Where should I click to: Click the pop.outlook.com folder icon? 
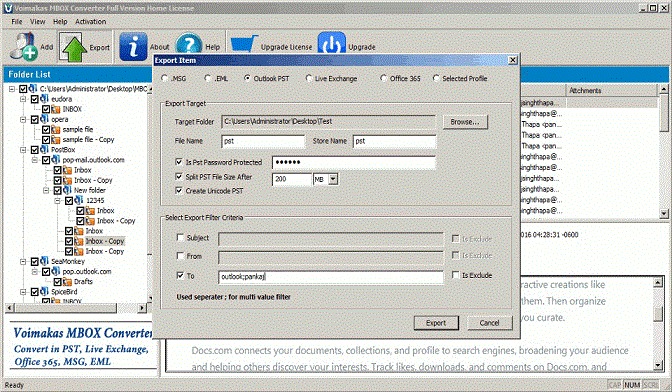[56, 271]
